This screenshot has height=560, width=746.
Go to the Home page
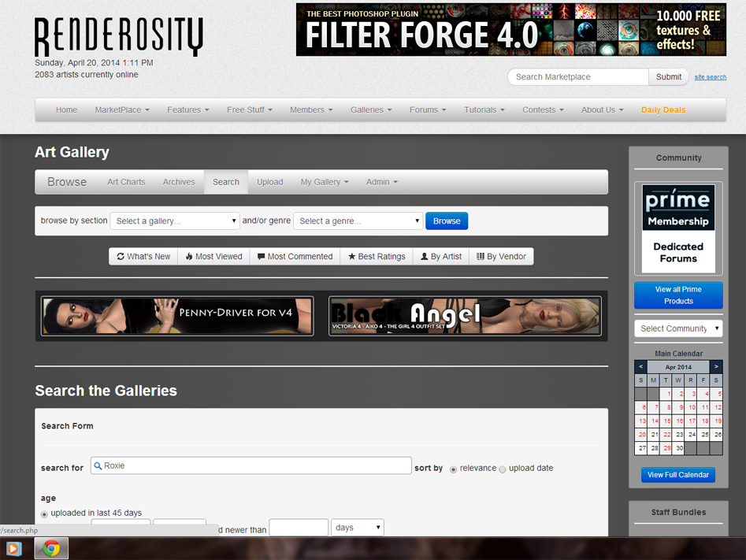(67, 110)
